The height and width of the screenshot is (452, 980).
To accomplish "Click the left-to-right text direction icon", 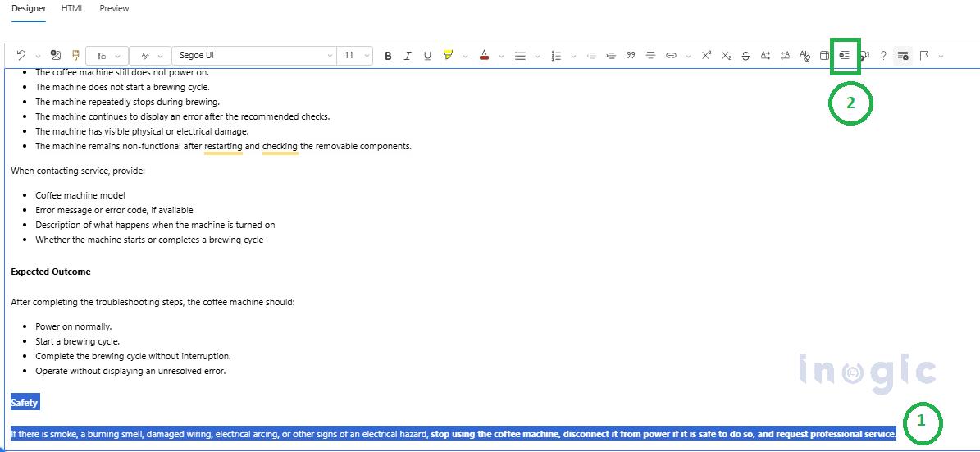I will (x=766, y=55).
